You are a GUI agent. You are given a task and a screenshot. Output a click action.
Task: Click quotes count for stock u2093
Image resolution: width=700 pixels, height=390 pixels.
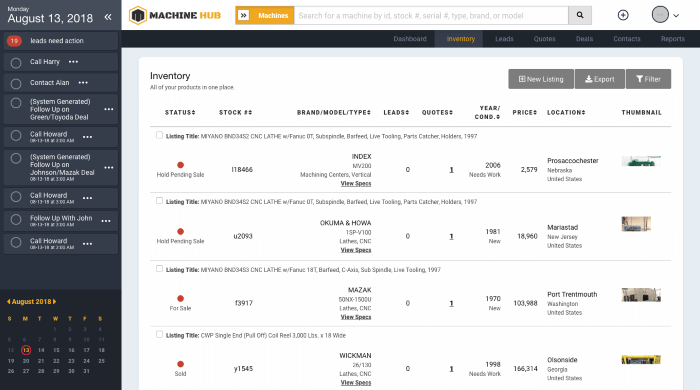coord(451,236)
